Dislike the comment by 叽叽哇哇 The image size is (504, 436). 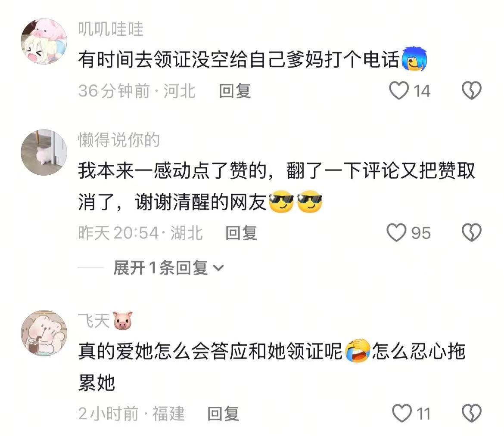[x=471, y=90]
